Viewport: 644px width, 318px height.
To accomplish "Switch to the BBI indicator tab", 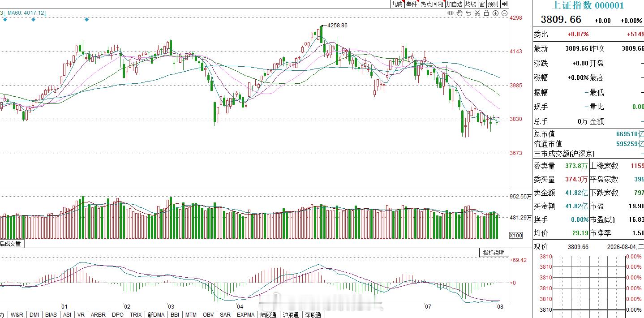I will (x=175, y=314).
